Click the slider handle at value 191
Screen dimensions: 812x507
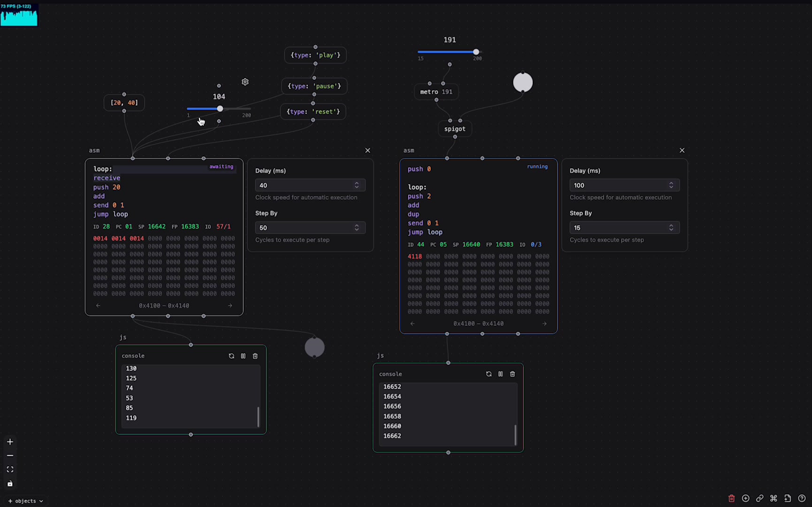coord(476,52)
